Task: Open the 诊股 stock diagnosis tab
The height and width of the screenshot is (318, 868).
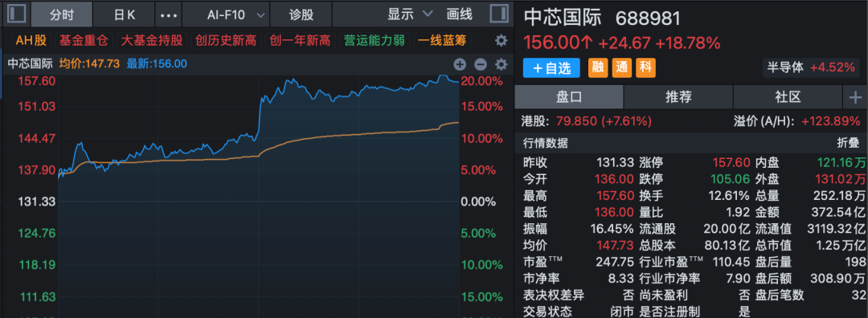Action: (301, 15)
